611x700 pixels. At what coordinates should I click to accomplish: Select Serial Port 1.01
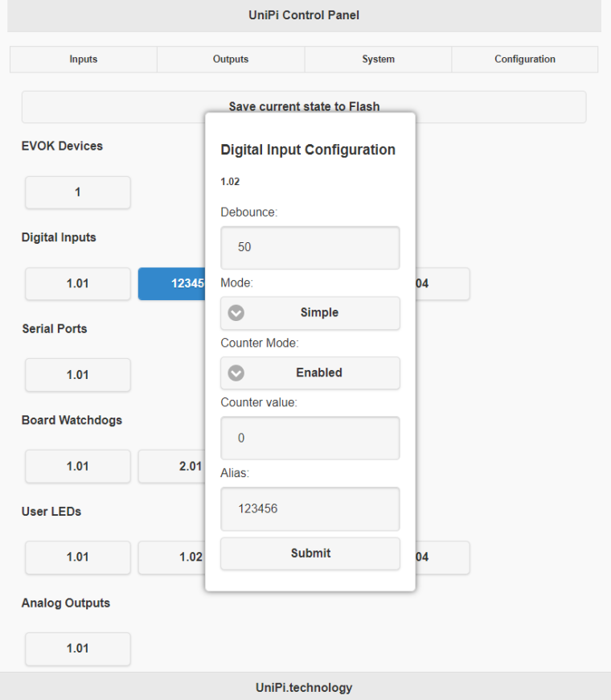click(x=78, y=375)
